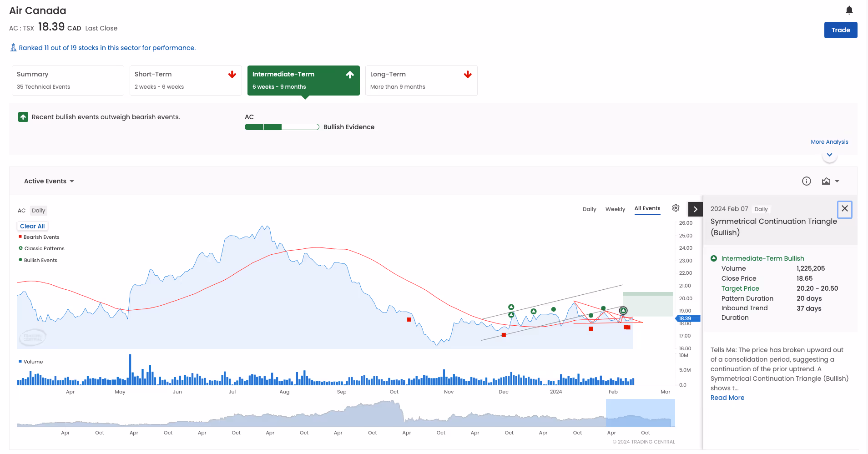Click the notification bell icon

849,10
